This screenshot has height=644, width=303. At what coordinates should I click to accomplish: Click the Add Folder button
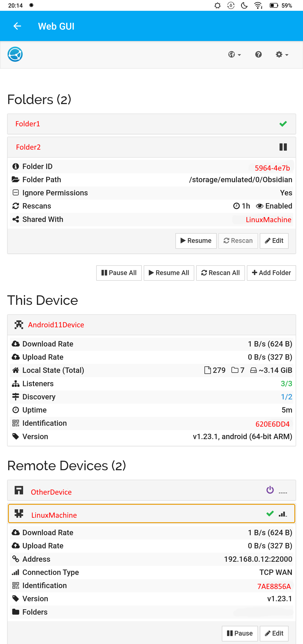tap(271, 273)
